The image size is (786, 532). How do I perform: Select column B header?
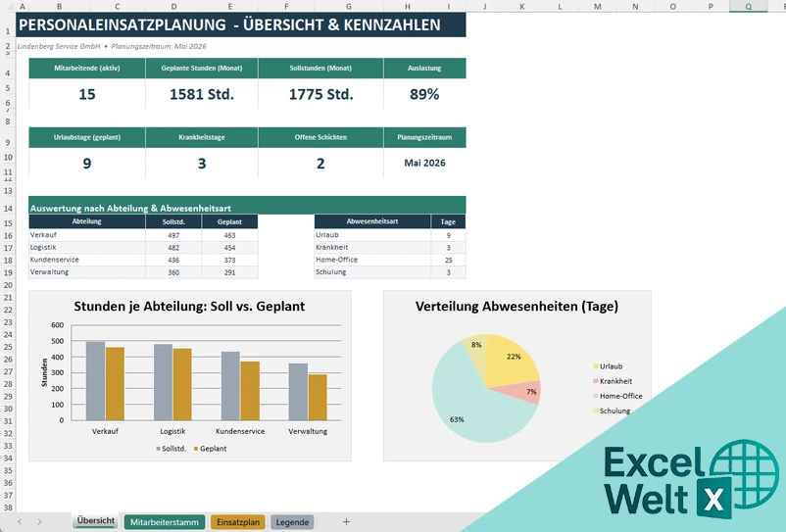[59, 7]
